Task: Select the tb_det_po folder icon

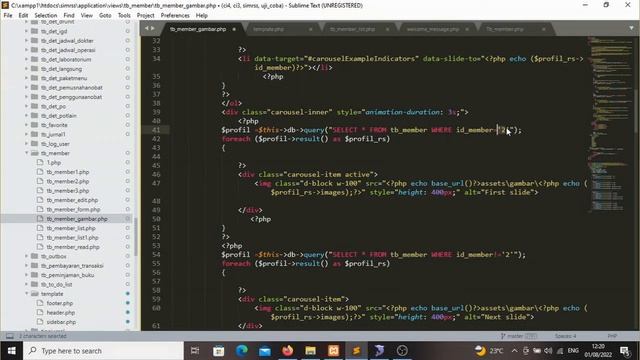Action: coord(34,106)
